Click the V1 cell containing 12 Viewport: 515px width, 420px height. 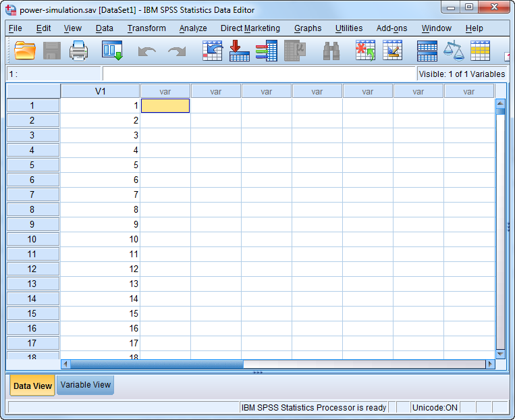coord(100,269)
